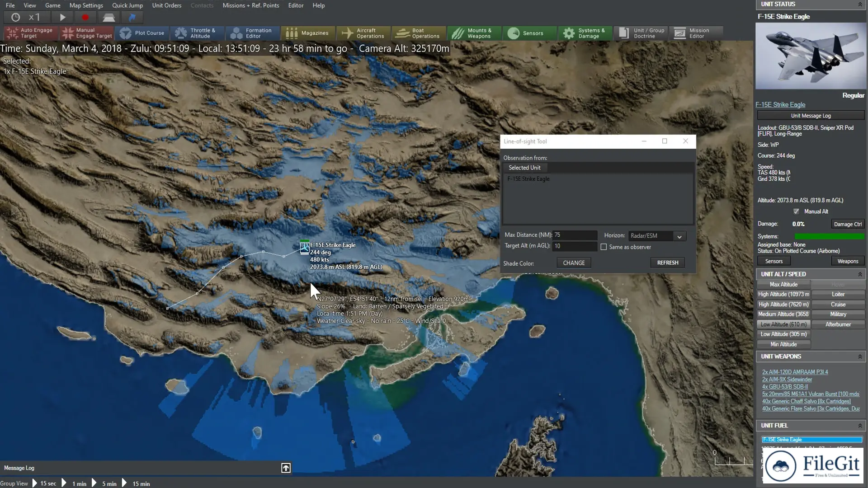The image size is (868, 488).
Task: Open the Unit Message Log
Action: (x=811, y=116)
